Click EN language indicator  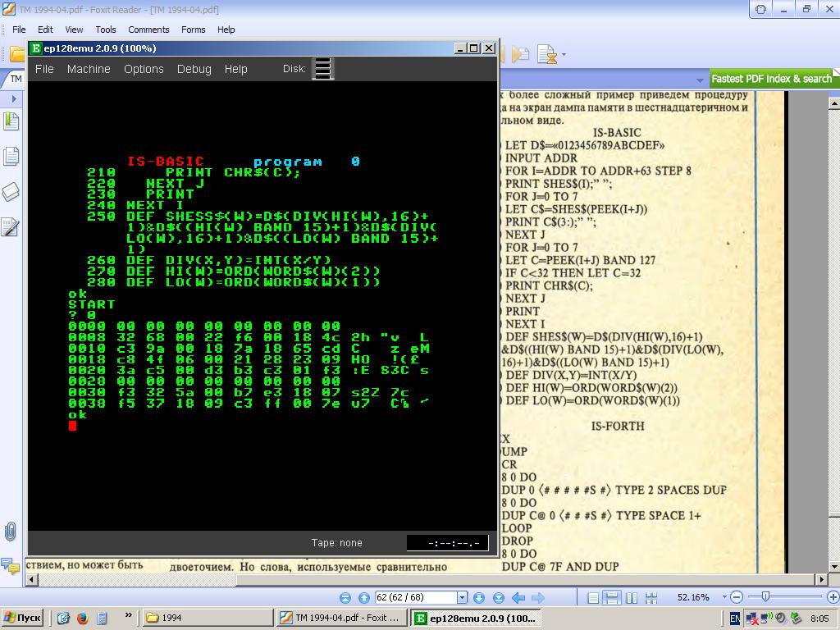pyautogui.click(x=735, y=619)
